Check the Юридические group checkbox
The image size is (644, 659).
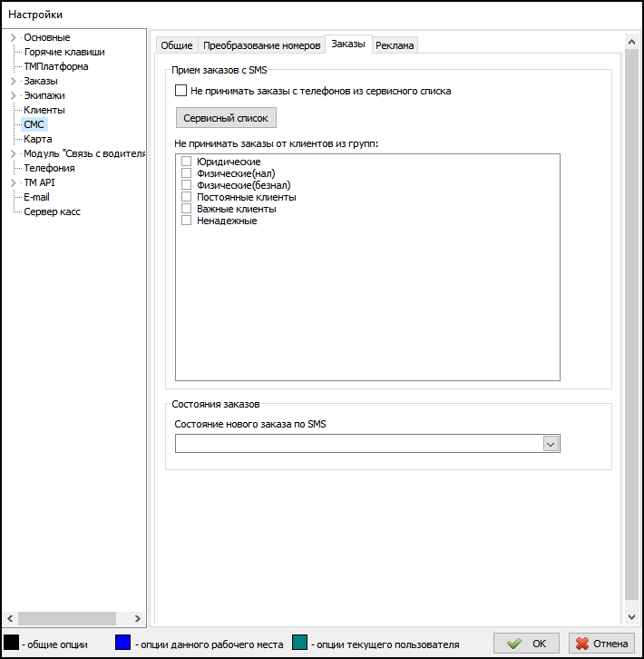[x=187, y=162]
